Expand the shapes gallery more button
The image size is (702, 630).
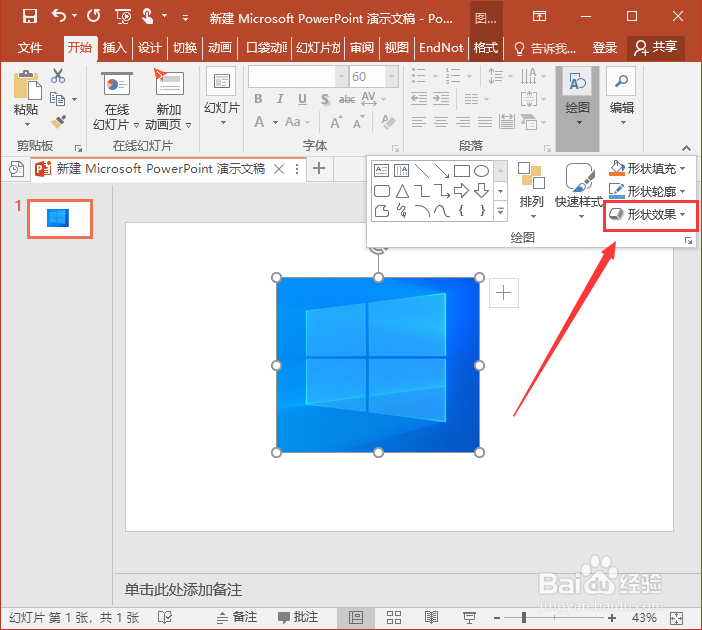point(501,210)
